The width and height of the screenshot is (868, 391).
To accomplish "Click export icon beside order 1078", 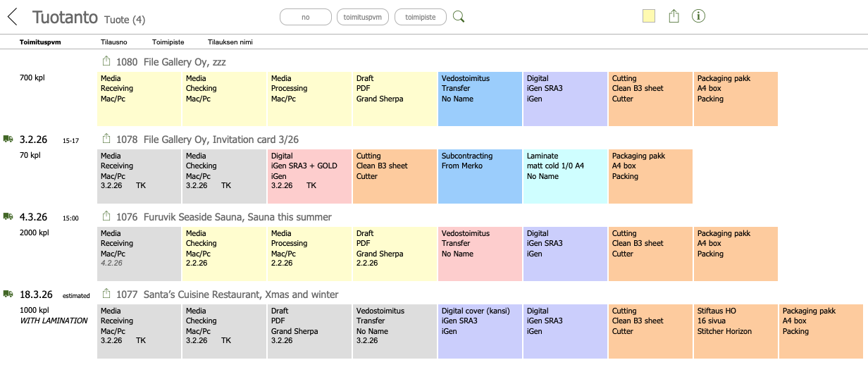I will click(107, 139).
